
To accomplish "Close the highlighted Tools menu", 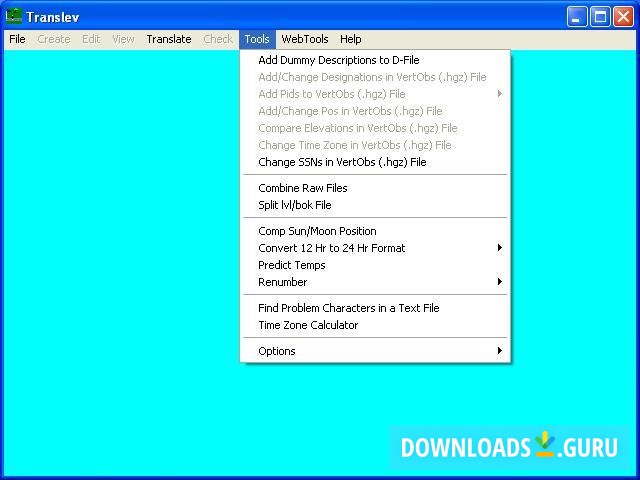I will (257, 39).
